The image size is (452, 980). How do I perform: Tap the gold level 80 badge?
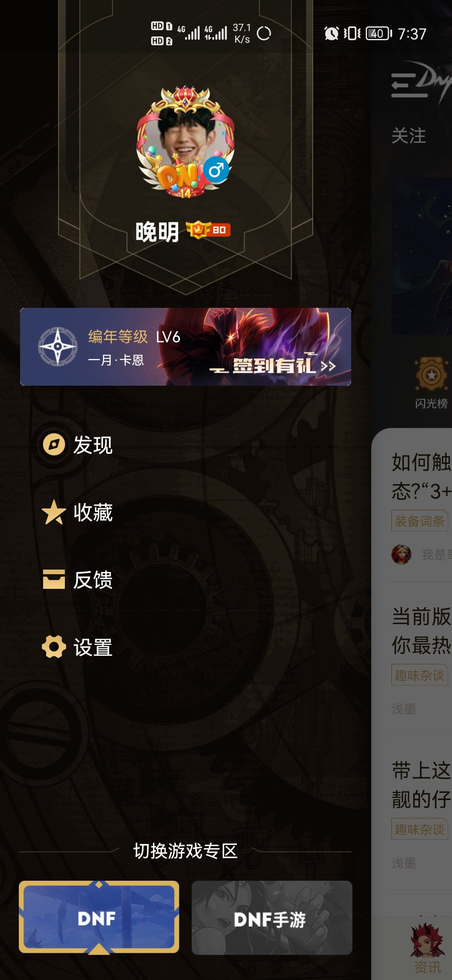click(208, 230)
